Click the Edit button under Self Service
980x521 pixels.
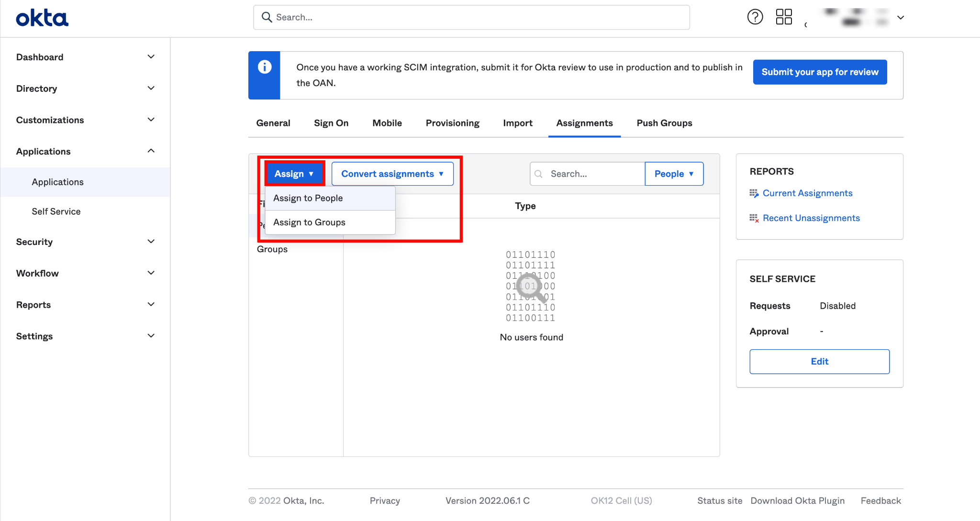point(819,362)
